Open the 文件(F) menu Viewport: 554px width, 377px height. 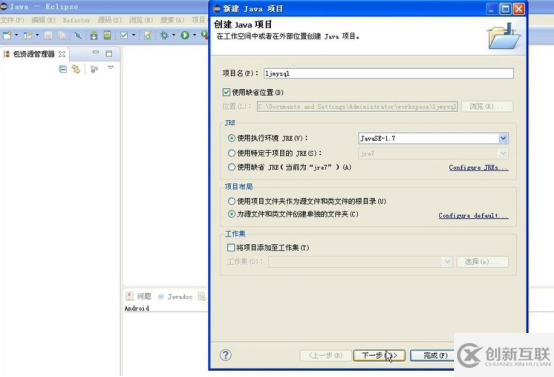(12, 20)
